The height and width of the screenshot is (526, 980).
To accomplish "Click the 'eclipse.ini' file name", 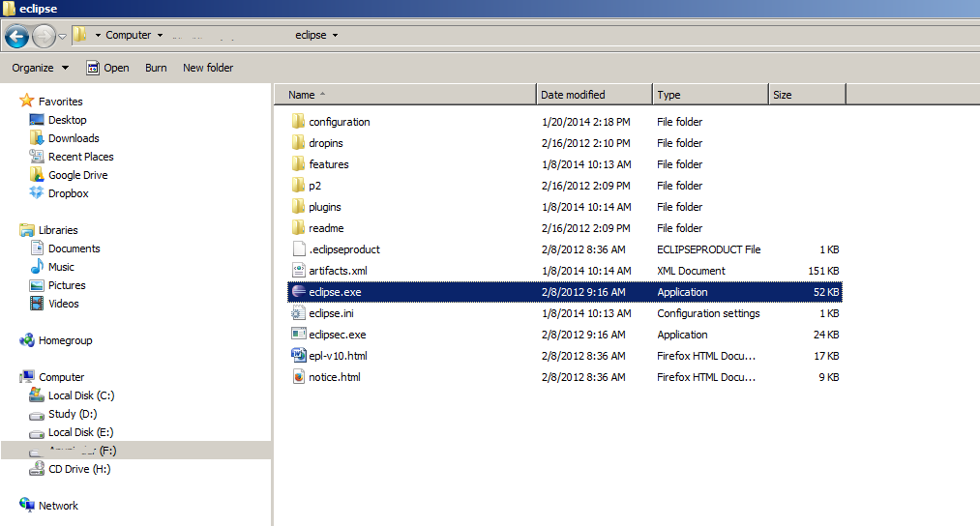I will 331,313.
